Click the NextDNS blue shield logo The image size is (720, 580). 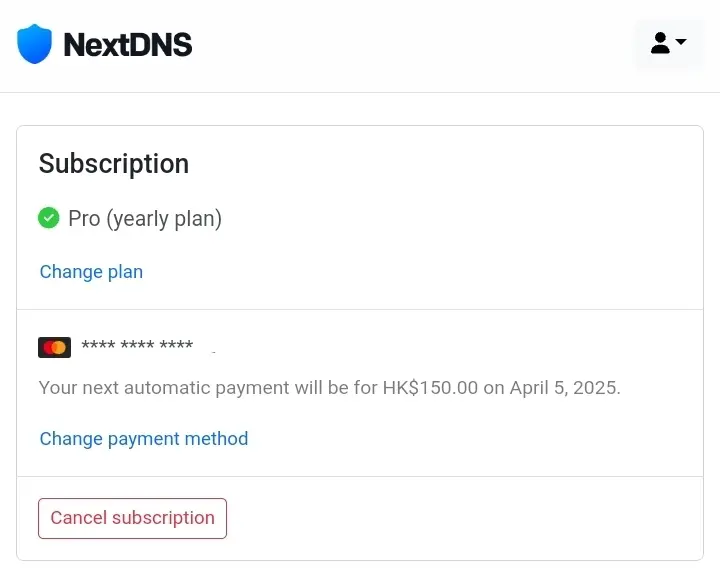[x=34, y=44]
